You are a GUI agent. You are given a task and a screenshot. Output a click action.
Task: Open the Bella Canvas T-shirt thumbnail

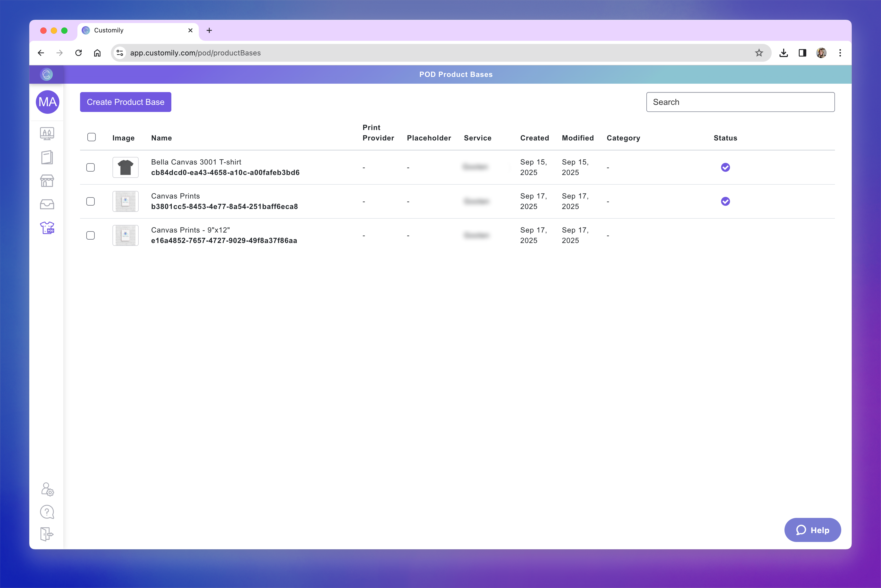125,167
